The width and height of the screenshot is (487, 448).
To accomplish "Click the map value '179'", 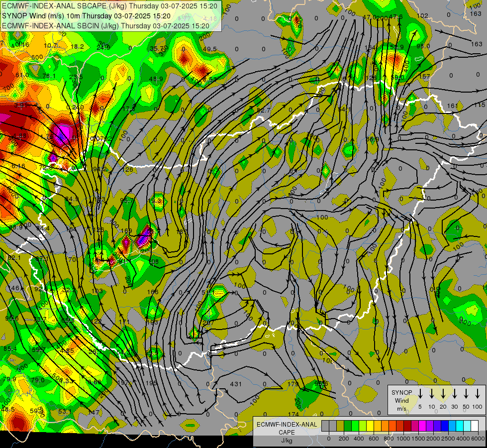I will pyautogui.click(x=293, y=384).
